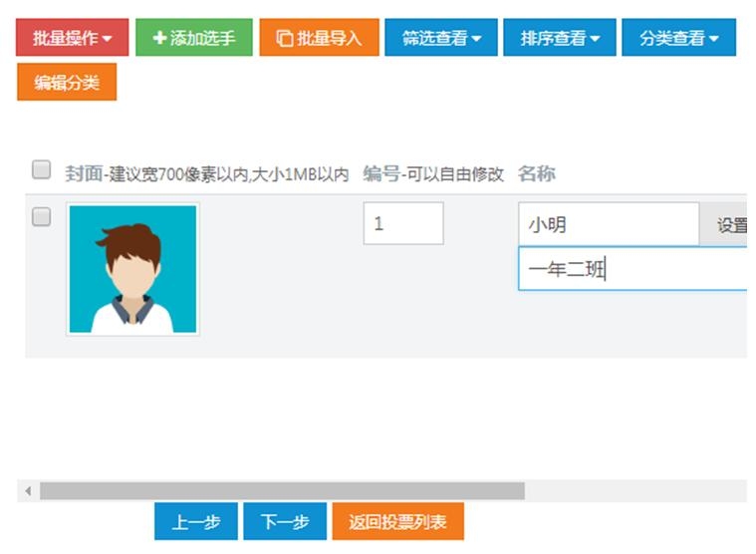This screenshot has height=554, width=756.
Task: Click the 编辑分类 button
Action: 67,82
